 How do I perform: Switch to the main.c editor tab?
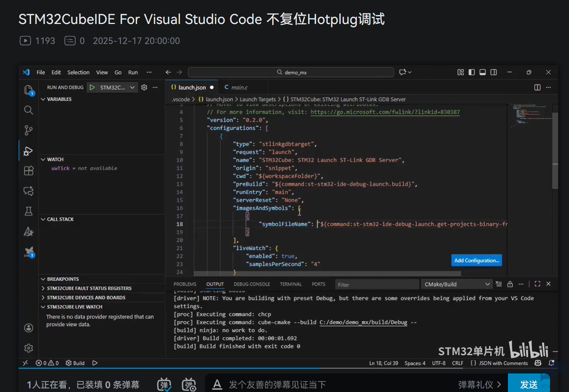[239, 88]
